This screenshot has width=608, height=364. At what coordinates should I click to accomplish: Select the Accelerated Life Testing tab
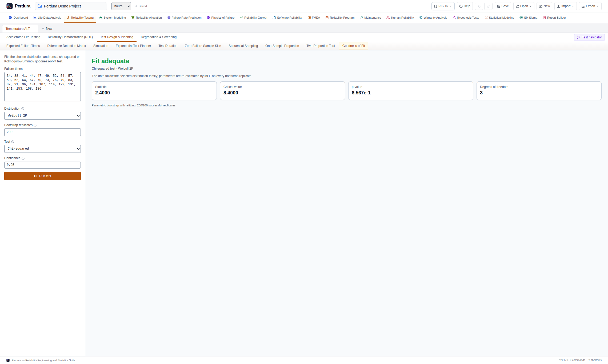(x=23, y=37)
